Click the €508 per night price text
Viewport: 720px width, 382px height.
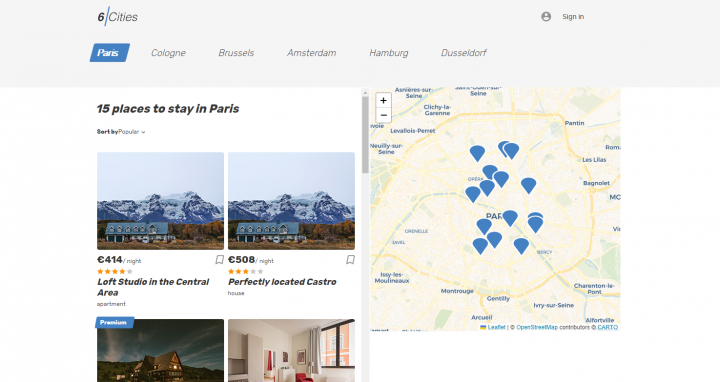click(x=251, y=260)
